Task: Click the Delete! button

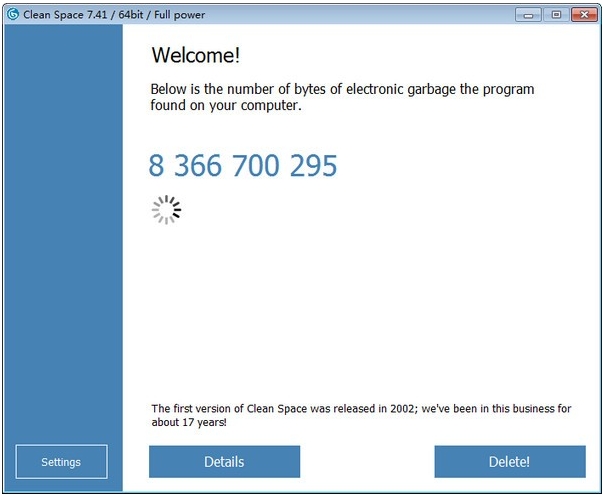Action: 510,461
